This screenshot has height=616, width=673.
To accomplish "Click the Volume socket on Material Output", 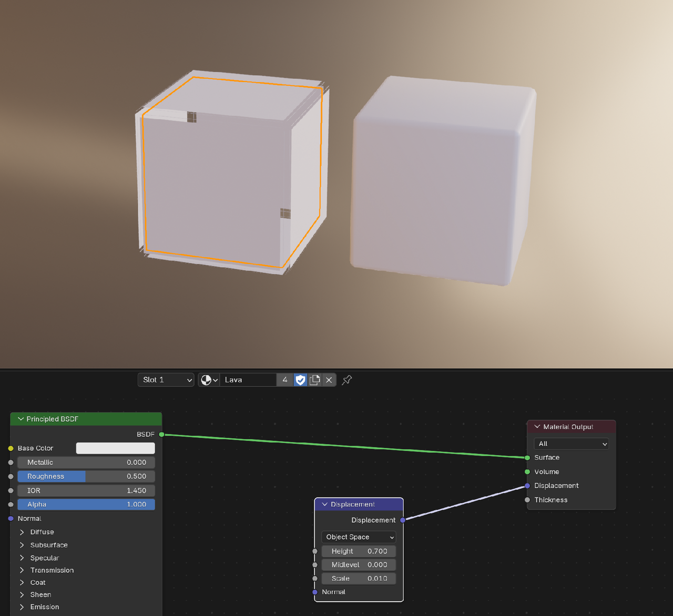I will click(527, 471).
